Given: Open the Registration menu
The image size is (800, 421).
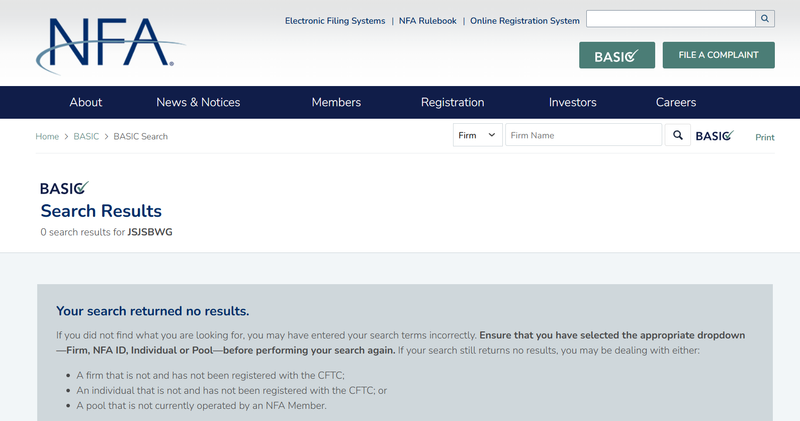Looking at the screenshot, I should coord(453,102).
